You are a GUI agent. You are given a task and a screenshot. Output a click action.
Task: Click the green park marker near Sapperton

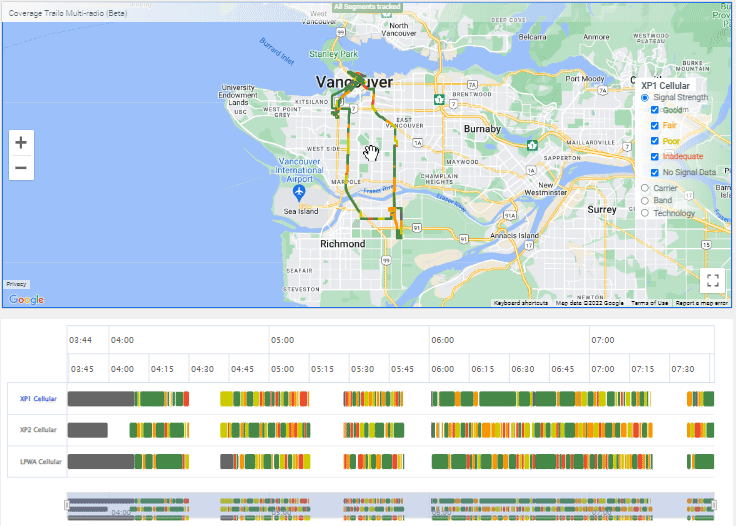(533, 143)
